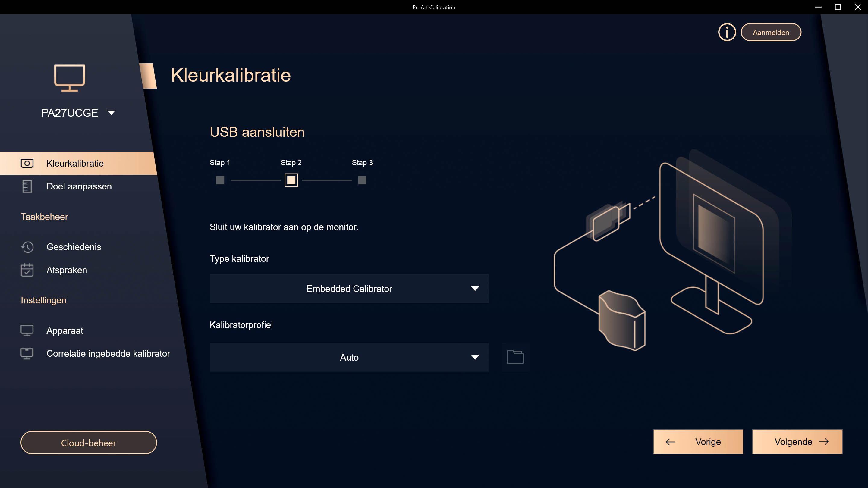
Task: Continue with the Volgende button
Action: click(797, 442)
